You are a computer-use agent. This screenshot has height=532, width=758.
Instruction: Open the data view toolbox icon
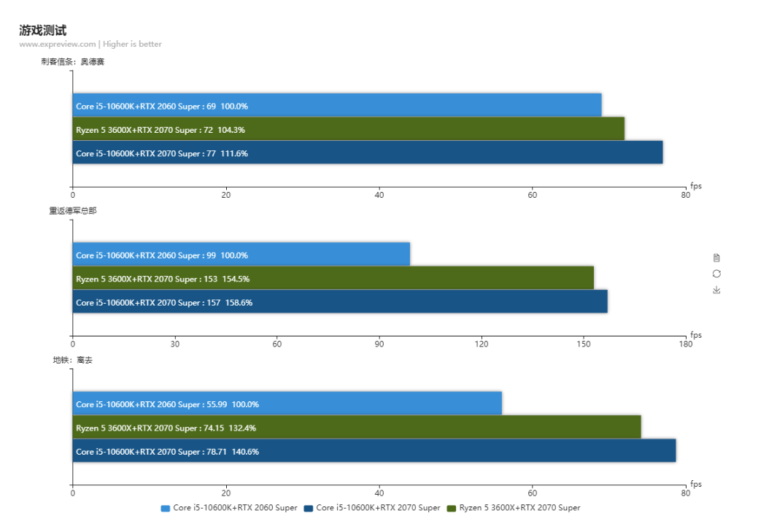click(x=716, y=258)
